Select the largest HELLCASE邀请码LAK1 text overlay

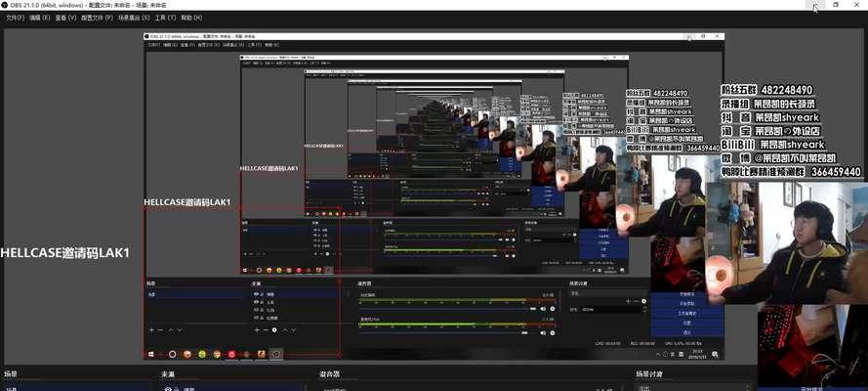click(64, 253)
